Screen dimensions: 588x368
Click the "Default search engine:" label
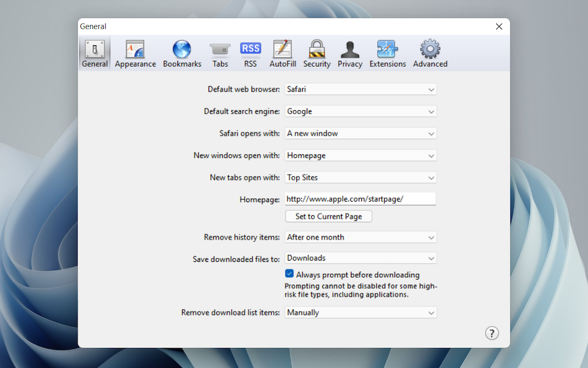[242, 111]
